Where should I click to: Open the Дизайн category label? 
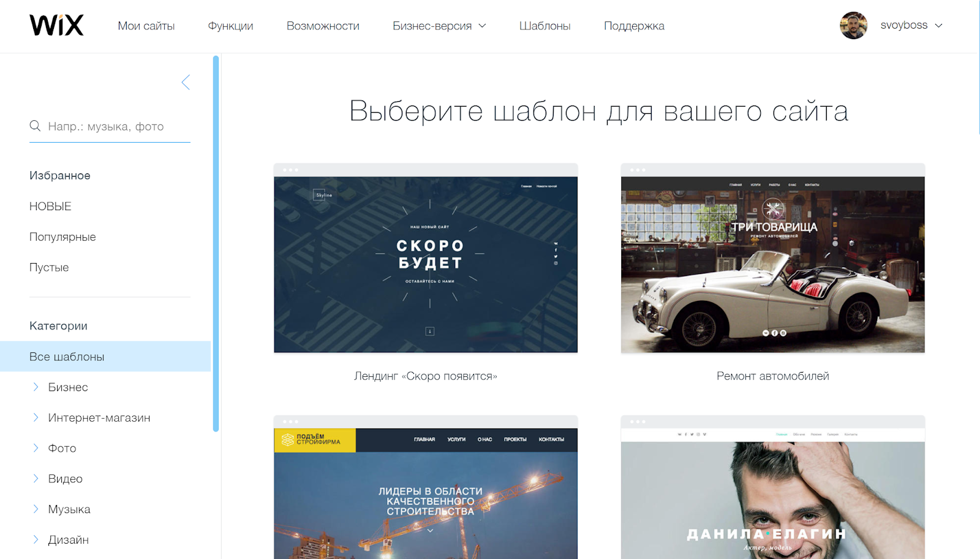(x=69, y=539)
